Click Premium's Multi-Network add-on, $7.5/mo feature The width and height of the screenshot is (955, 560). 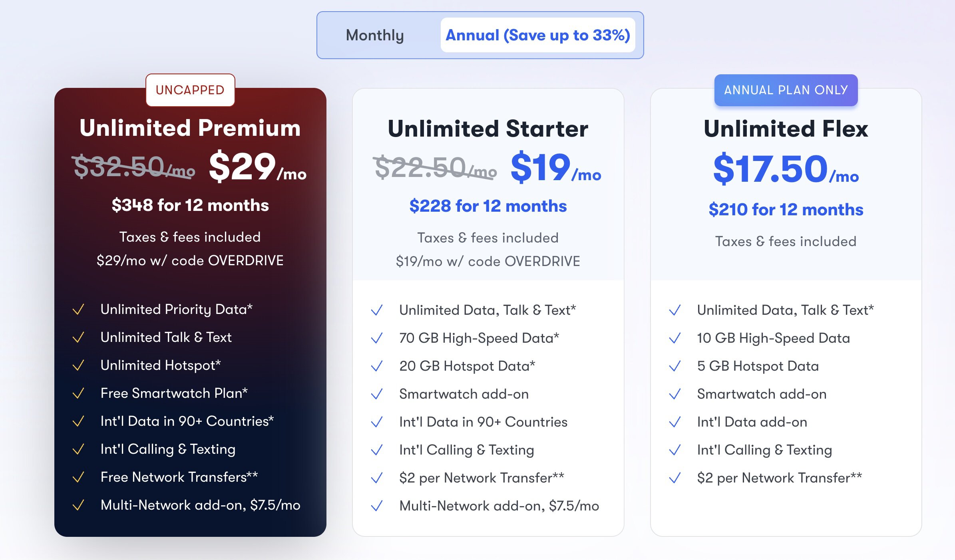point(200,505)
